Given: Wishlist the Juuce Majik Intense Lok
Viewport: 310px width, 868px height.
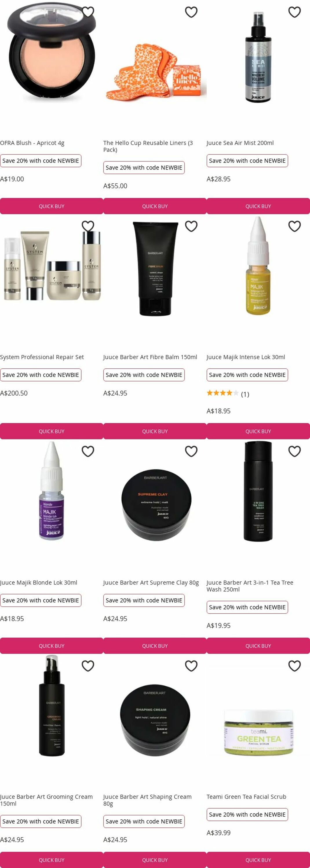Looking at the screenshot, I should (x=294, y=226).
